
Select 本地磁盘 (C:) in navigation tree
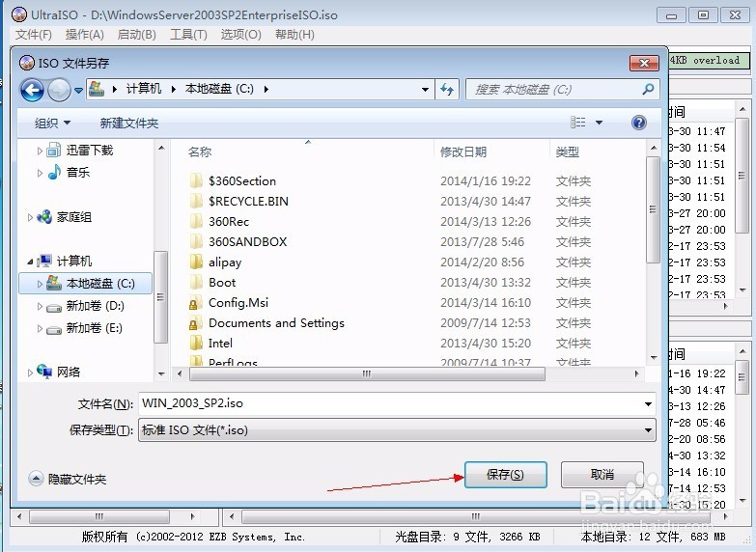[85, 284]
